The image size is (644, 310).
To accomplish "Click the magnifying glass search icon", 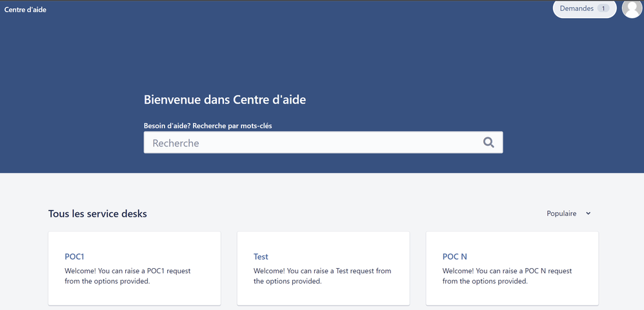I will tap(488, 142).
